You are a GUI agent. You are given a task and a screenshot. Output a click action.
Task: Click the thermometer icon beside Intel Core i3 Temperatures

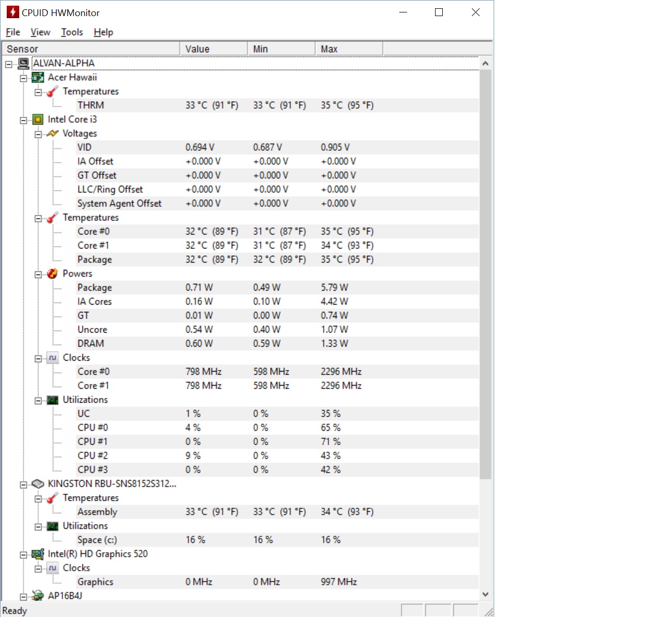tap(52, 217)
